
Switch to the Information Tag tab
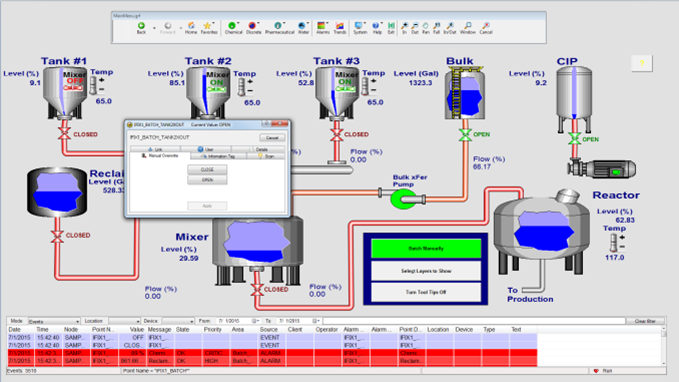(219, 156)
